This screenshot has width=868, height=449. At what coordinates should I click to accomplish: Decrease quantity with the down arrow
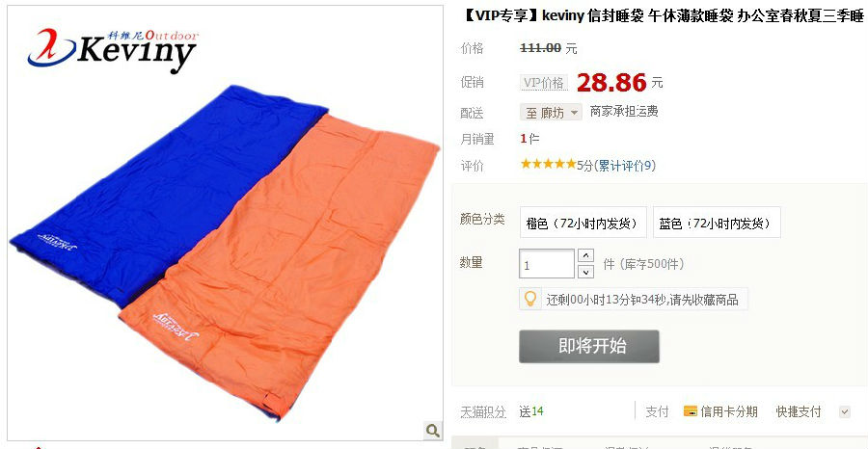coord(585,272)
